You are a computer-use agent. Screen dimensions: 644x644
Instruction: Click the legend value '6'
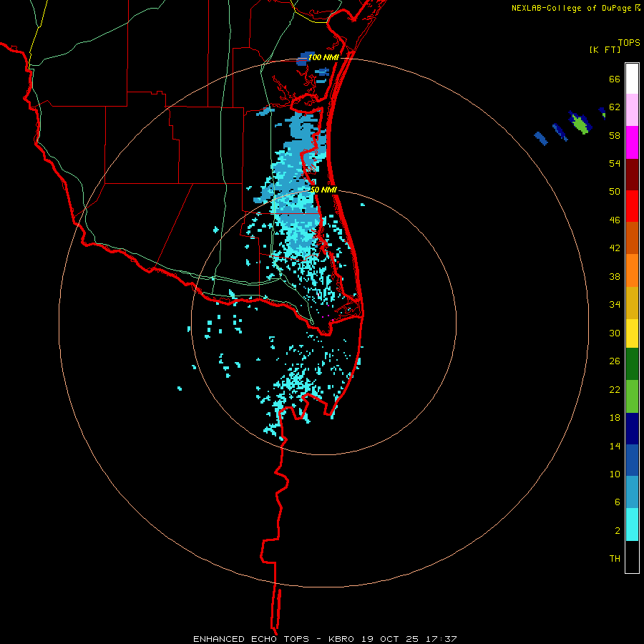click(x=618, y=502)
